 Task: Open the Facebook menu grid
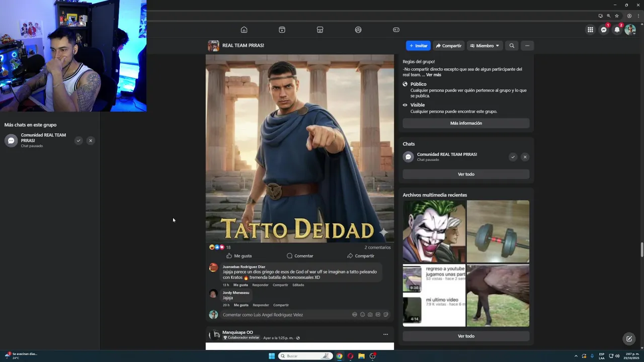click(x=590, y=30)
